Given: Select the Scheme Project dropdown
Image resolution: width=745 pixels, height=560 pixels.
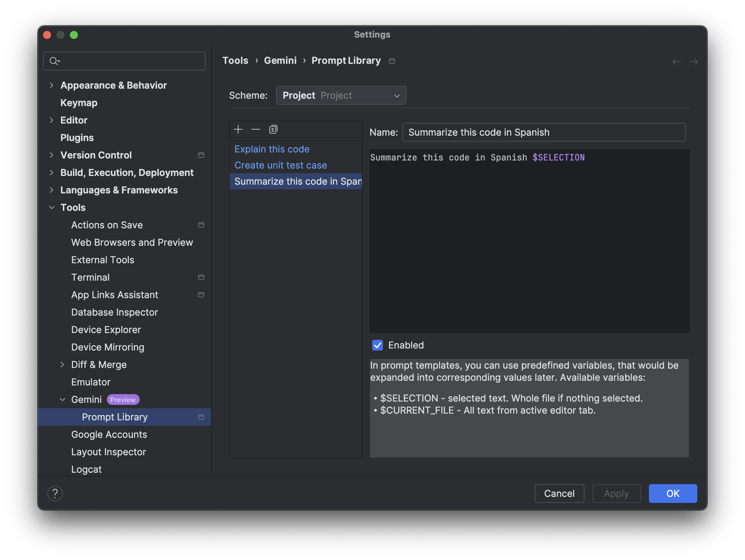Looking at the screenshot, I should (341, 95).
